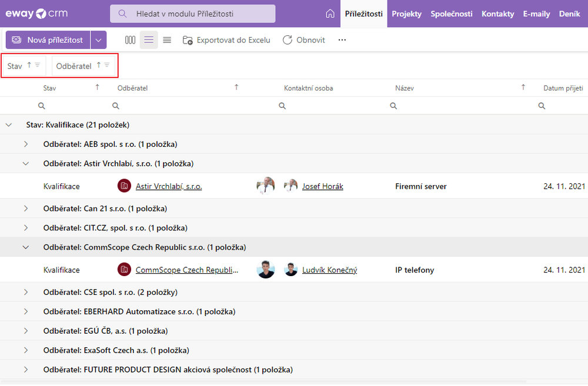
Task: Click search icon under Odběratel column
Action: click(116, 106)
